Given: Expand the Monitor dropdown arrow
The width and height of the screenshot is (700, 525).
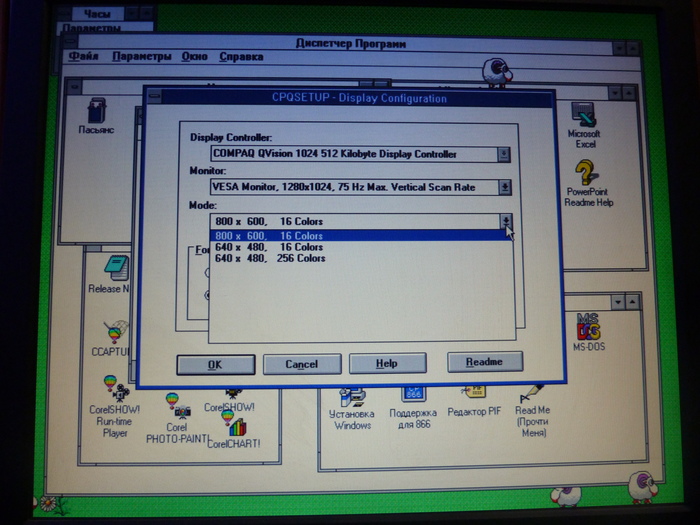Looking at the screenshot, I should 504,187.
